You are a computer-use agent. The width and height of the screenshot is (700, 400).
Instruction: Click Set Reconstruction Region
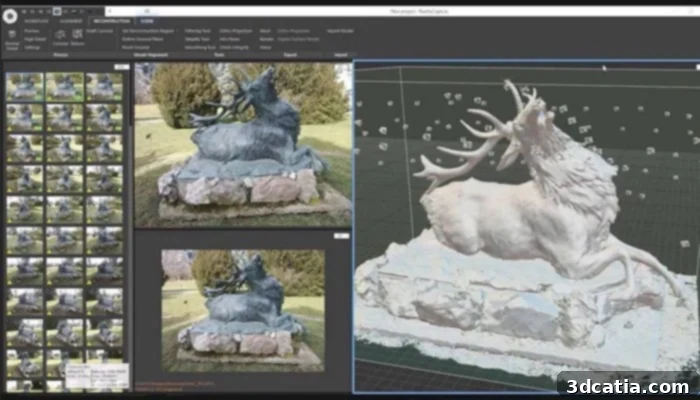148,31
